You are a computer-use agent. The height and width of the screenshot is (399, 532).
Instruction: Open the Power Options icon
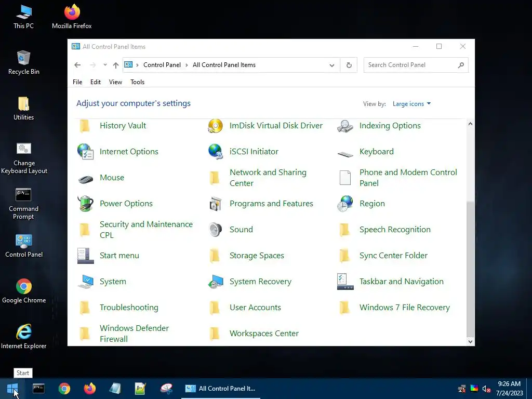[85, 204]
